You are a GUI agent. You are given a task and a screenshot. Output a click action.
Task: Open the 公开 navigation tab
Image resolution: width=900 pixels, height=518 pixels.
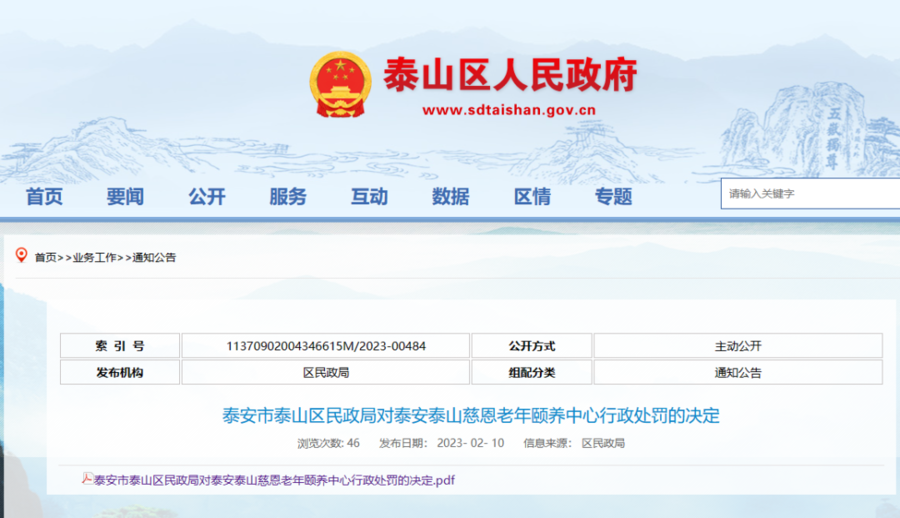207,197
